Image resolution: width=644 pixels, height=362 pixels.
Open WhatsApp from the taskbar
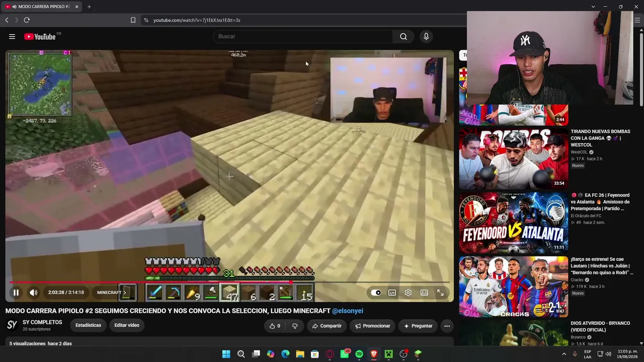coord(345,354)
